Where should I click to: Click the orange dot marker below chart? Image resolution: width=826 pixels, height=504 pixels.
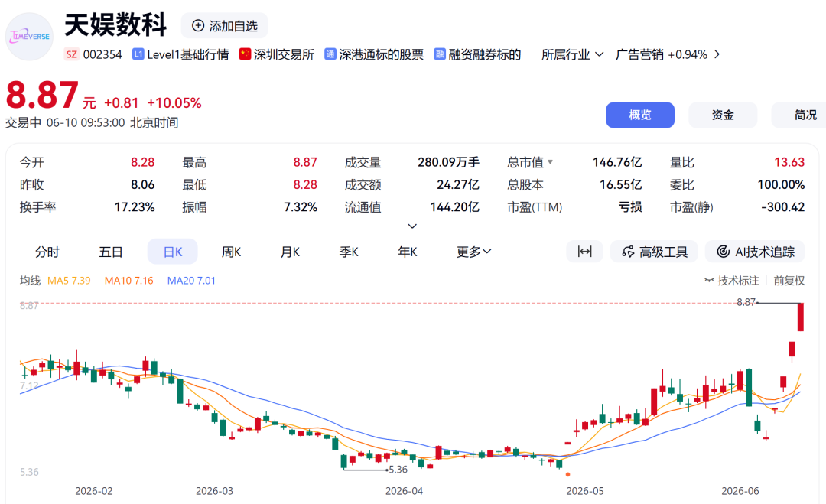567,474
